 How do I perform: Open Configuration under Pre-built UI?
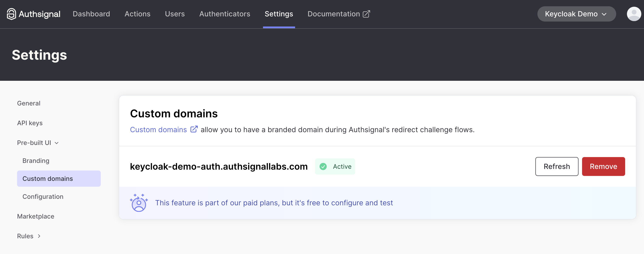[43, 197]
